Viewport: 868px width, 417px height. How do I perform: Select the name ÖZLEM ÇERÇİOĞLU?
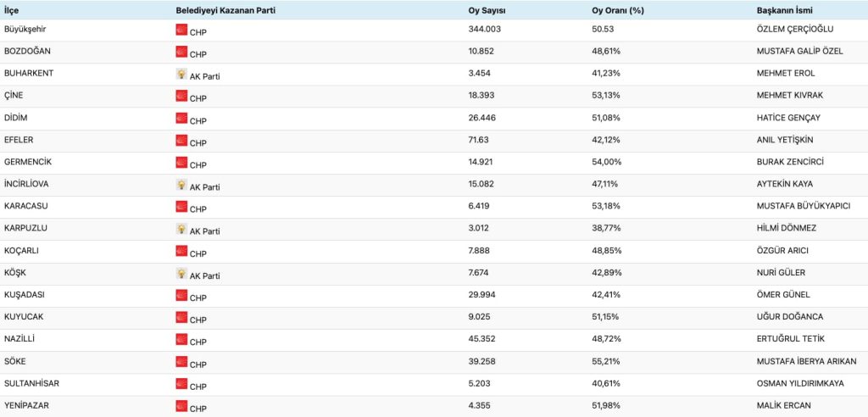789,29
